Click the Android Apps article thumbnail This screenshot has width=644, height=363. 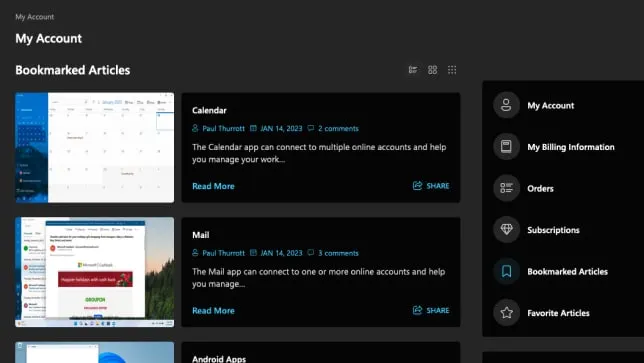[x=94, y=352]
